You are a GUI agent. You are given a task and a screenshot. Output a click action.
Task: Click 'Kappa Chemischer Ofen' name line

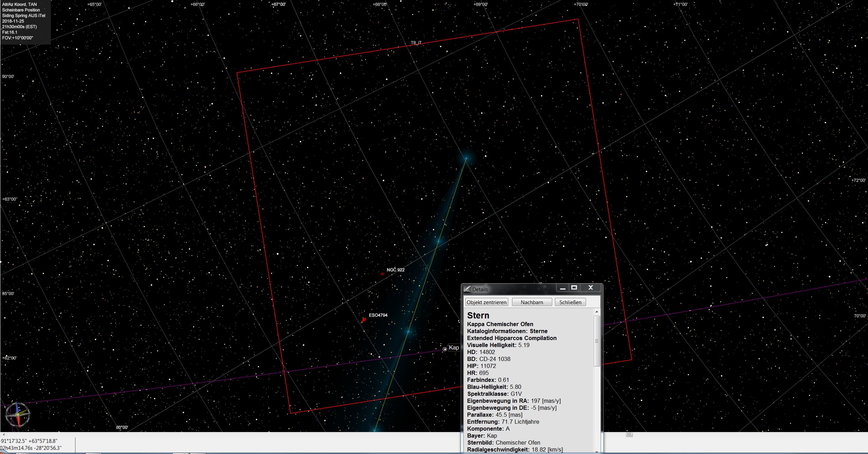(x=500, y=324)
